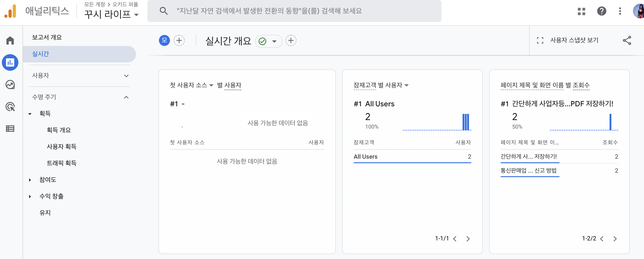Open 사용자 획득 report

[62, 146]
